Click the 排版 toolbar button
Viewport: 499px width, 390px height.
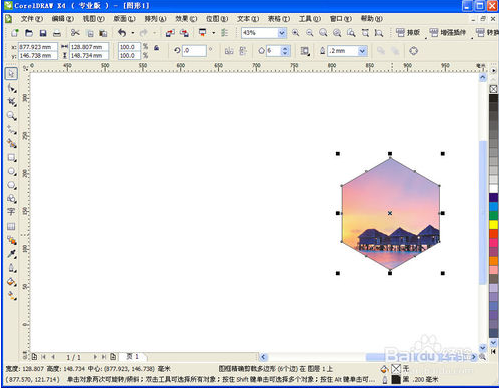(x=408, y=33)
